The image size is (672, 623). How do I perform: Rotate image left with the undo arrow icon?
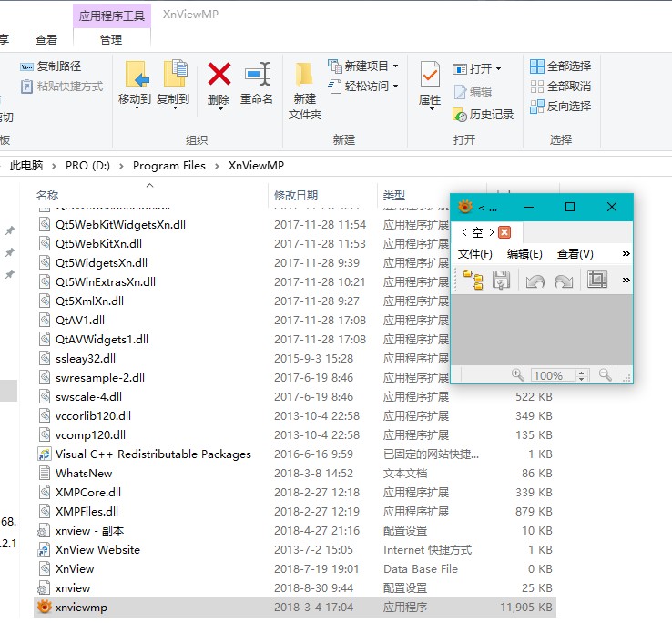[x=535, y=281]
